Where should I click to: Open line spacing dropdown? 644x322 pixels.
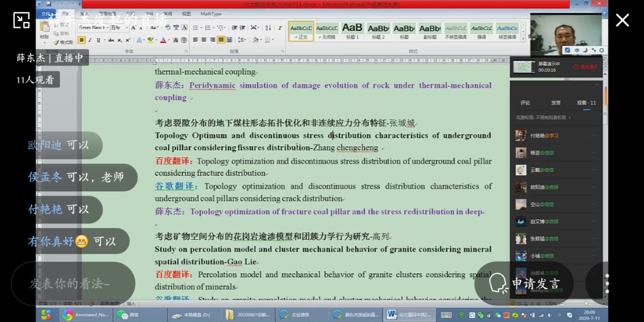pos(241,39)
